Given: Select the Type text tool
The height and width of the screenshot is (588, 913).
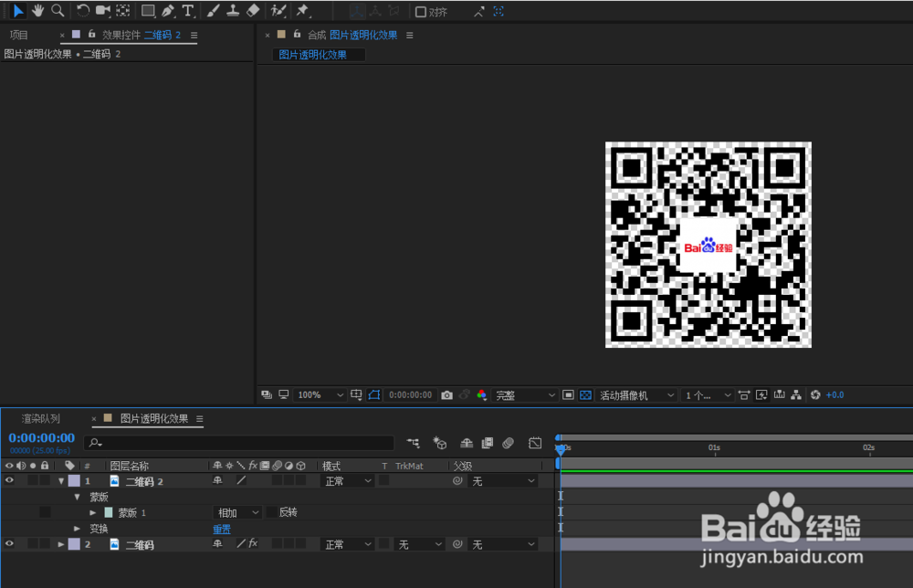Looking at the screenshot, I should click(187, 10).
